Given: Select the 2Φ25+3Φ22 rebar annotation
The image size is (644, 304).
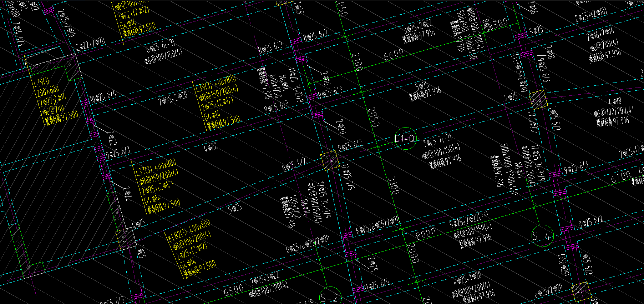Looking at the screenshot, I should [x=265, y=278].
